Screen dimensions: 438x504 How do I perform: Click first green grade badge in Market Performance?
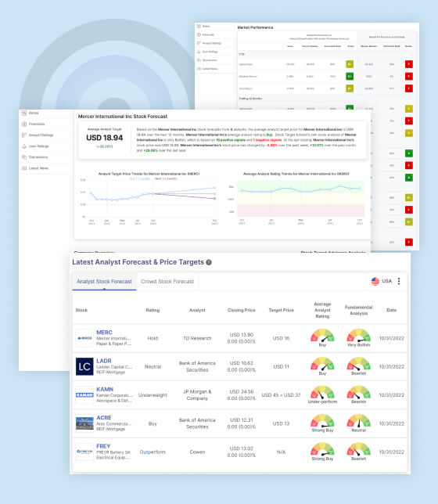[x=350, y=77]
